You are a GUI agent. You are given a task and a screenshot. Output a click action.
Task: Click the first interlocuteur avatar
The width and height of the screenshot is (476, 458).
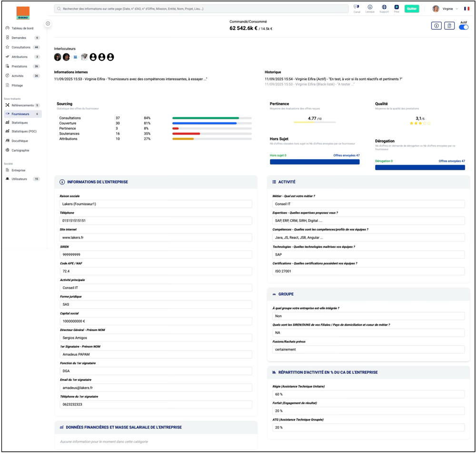58,57
